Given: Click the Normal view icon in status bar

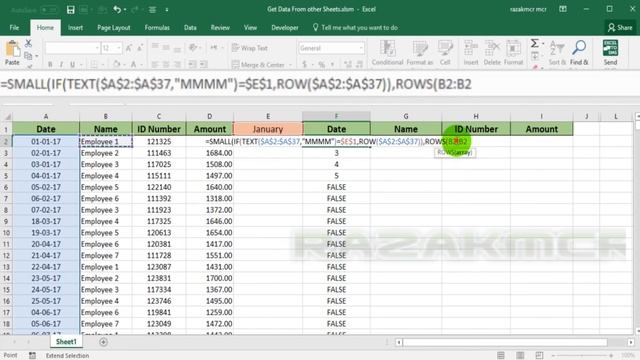Looking at the screenshot, I should (501, 355).
